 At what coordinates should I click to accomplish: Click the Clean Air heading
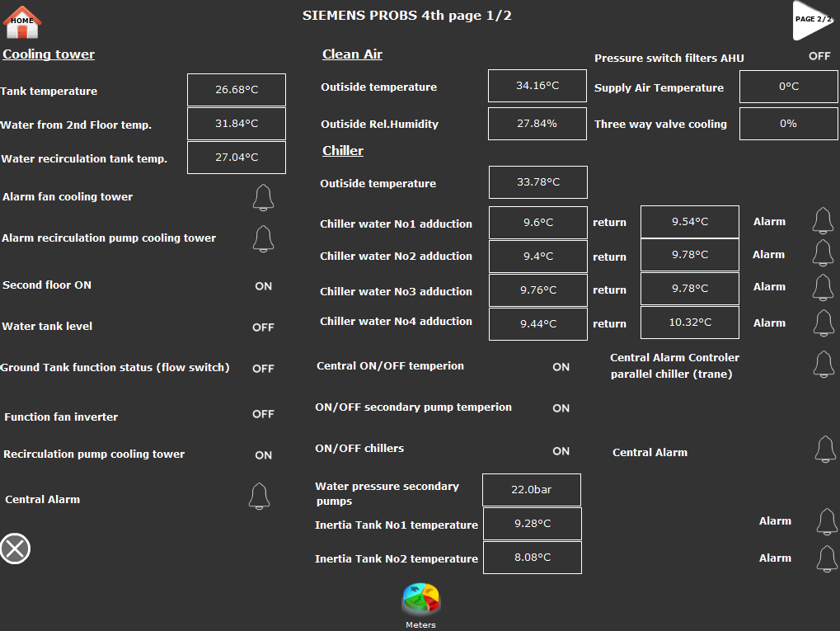tap(352, 54)
